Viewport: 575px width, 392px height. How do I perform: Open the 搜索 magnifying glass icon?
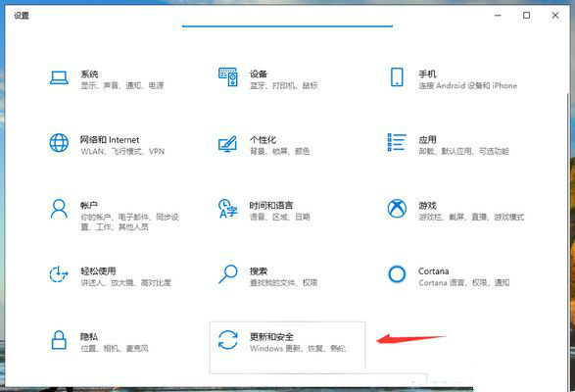[x=227, y=274]
